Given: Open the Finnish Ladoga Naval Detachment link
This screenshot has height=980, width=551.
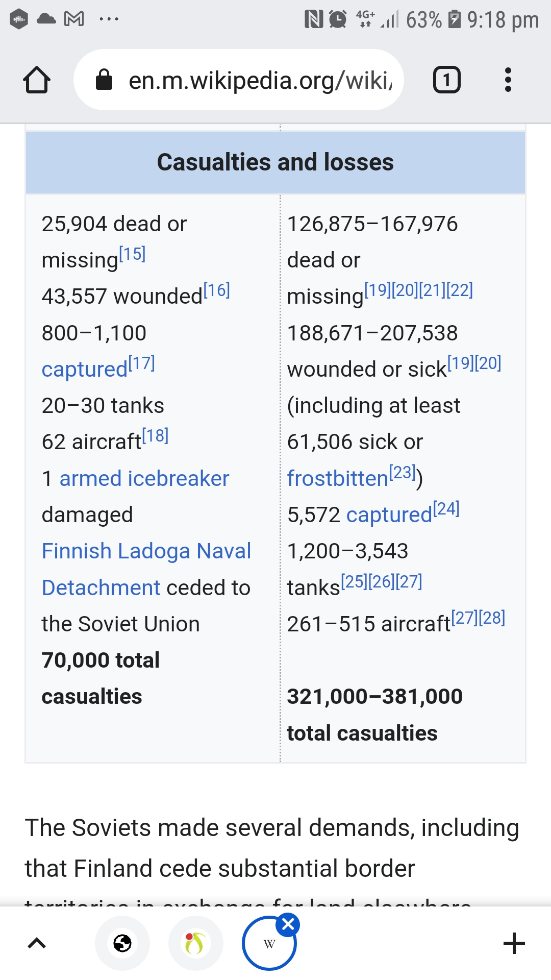Looking at the screenshot, I should (x=146, y=552).
